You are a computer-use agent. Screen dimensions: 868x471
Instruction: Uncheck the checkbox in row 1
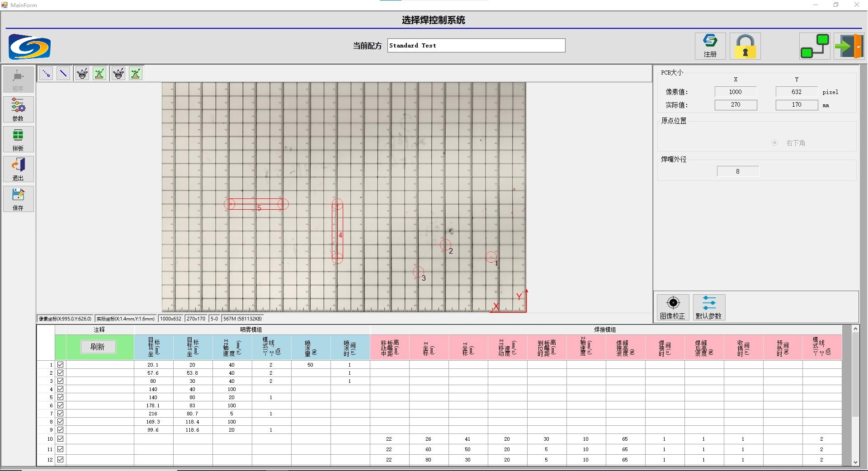point(61,365)
